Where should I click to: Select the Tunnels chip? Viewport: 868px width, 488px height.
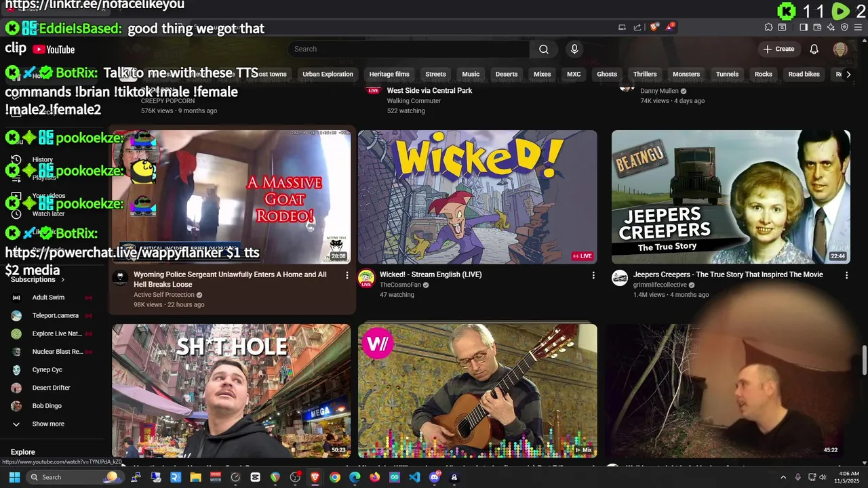727,74
